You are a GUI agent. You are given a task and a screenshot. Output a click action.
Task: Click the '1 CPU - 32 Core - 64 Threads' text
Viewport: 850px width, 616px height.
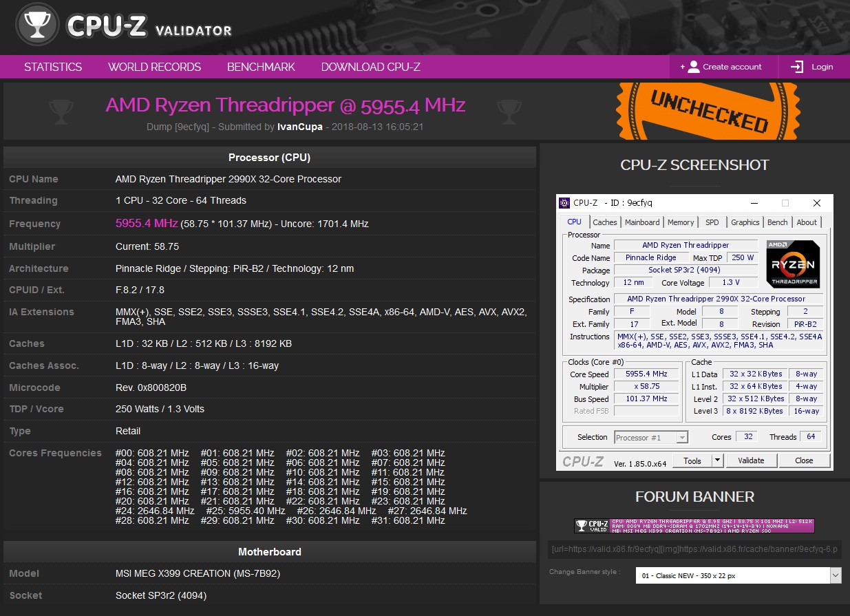[x=181, y=200]
